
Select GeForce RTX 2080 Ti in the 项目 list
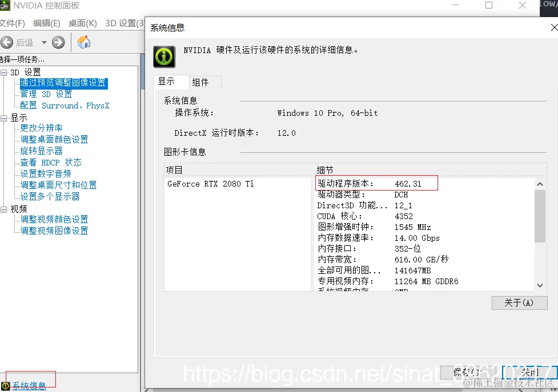point(211,184)
